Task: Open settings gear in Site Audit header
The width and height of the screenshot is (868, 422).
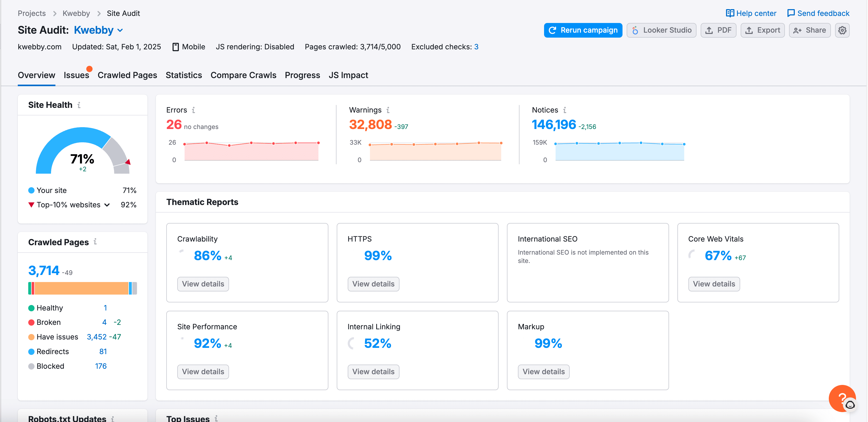Action: [842, 30]
